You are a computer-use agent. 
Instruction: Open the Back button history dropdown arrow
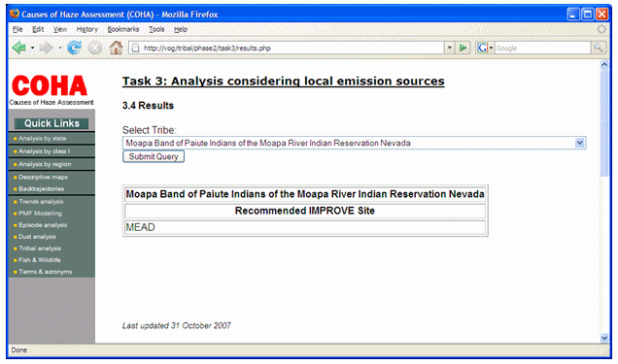[32, 48]
